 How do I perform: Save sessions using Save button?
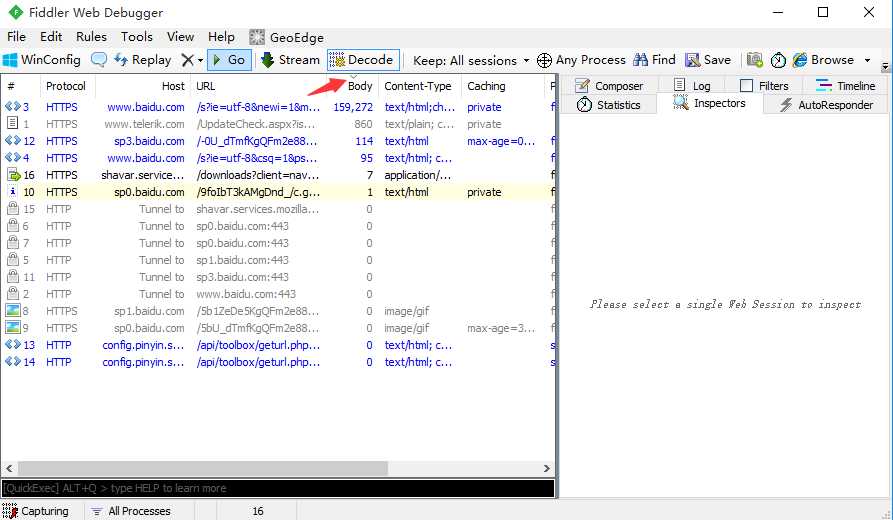coord(708,60)
